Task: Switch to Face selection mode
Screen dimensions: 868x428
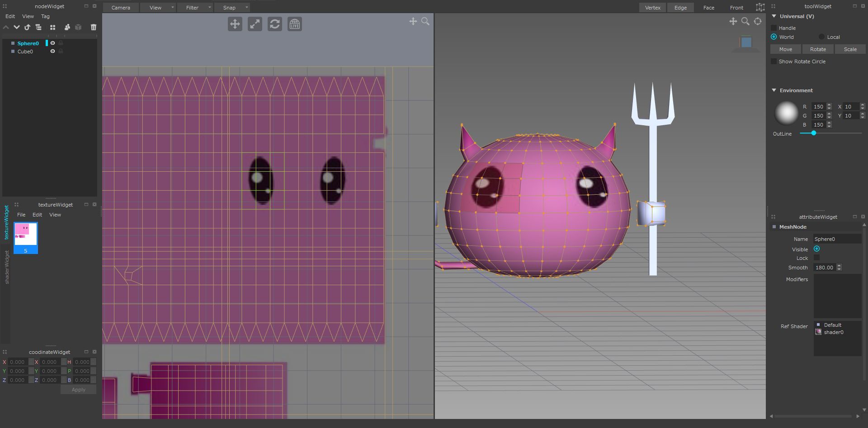Action: 709,8
